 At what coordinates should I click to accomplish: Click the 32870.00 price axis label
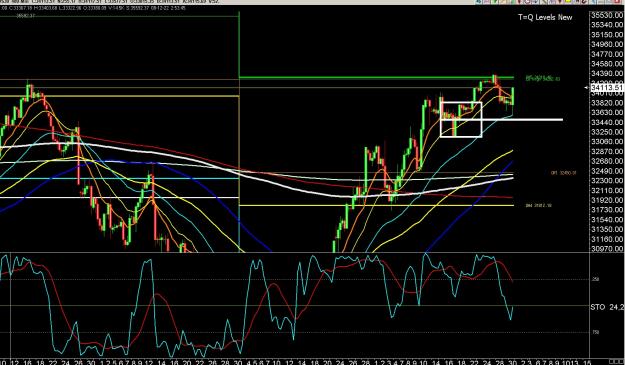pos(607,151)
